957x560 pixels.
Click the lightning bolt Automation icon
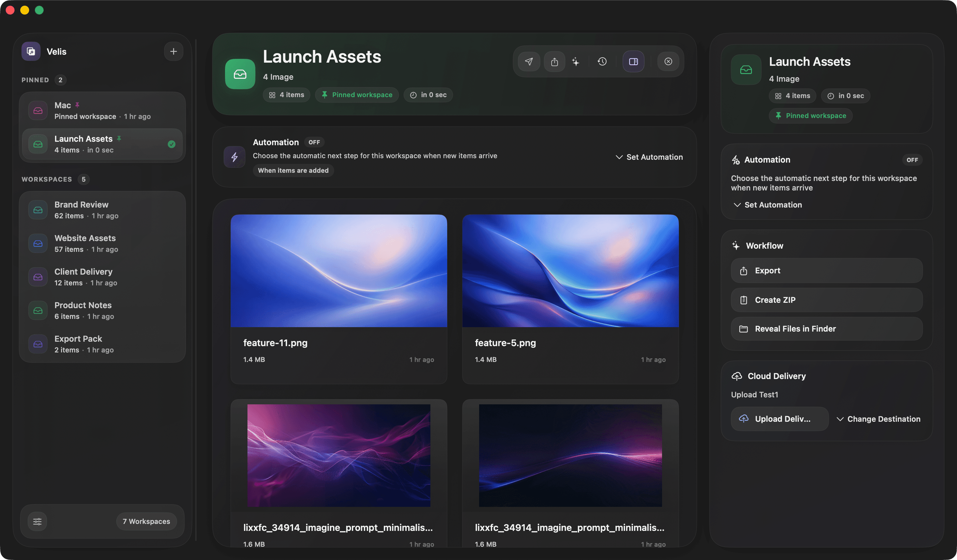click(x=234, y=157)
